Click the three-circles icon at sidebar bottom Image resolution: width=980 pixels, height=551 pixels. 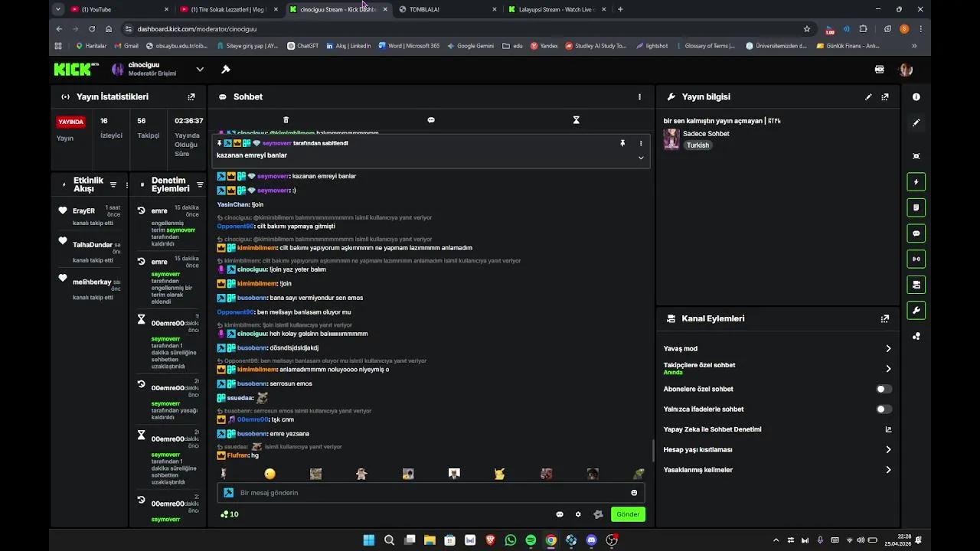point(916,336)
